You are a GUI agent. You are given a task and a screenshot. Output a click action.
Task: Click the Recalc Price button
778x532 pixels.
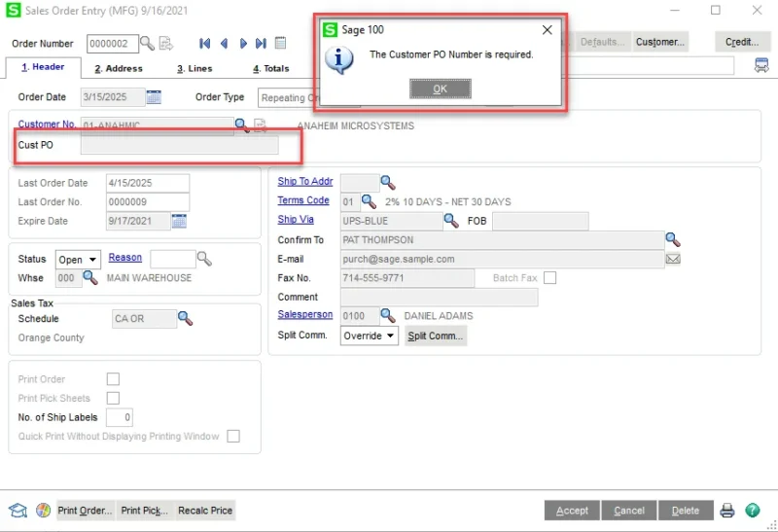tap(205, 511)
